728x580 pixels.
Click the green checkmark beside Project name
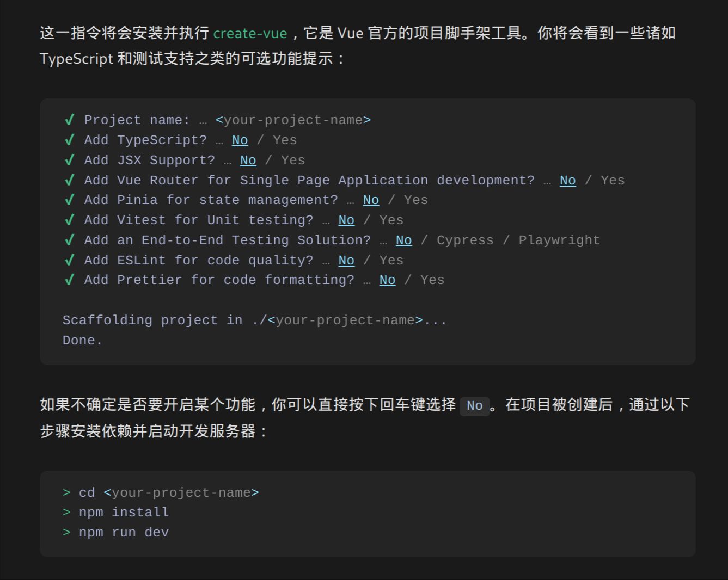coord(69,120)
